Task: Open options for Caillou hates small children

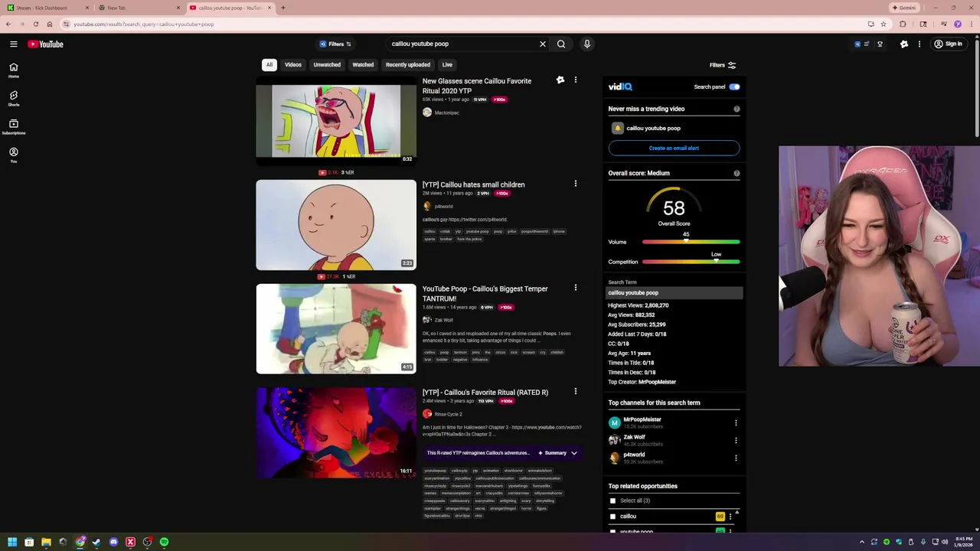Action: pyautogui.click(x=576, y=184)
